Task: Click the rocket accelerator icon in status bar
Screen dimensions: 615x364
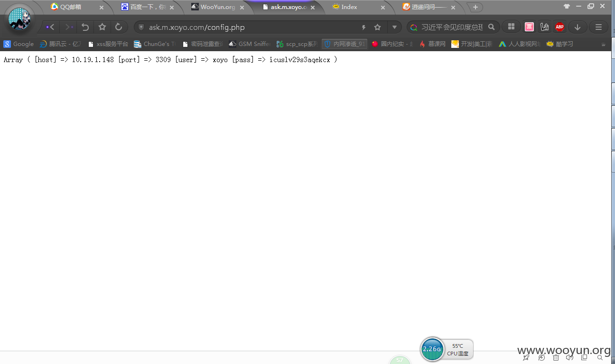Action: point(526,357)
